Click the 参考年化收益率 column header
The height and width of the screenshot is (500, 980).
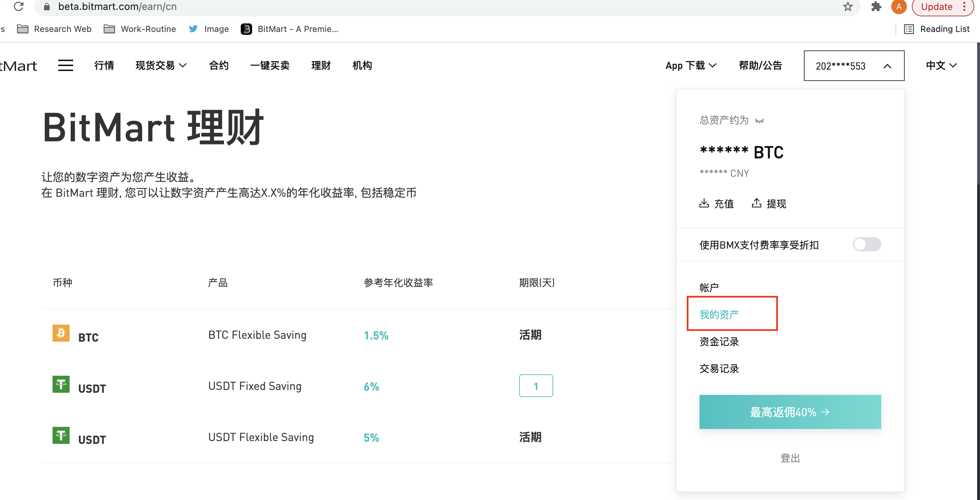(x=398, y=283)
